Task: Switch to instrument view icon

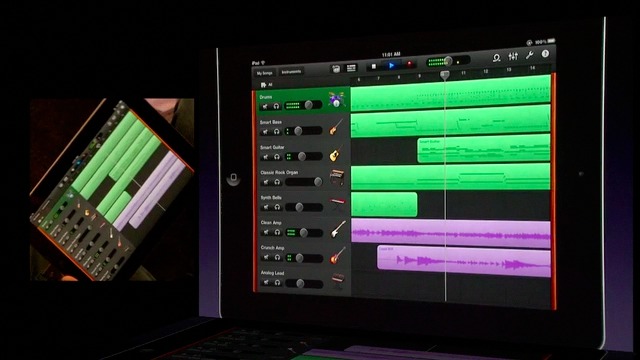Action: click(x=336, y=69)
